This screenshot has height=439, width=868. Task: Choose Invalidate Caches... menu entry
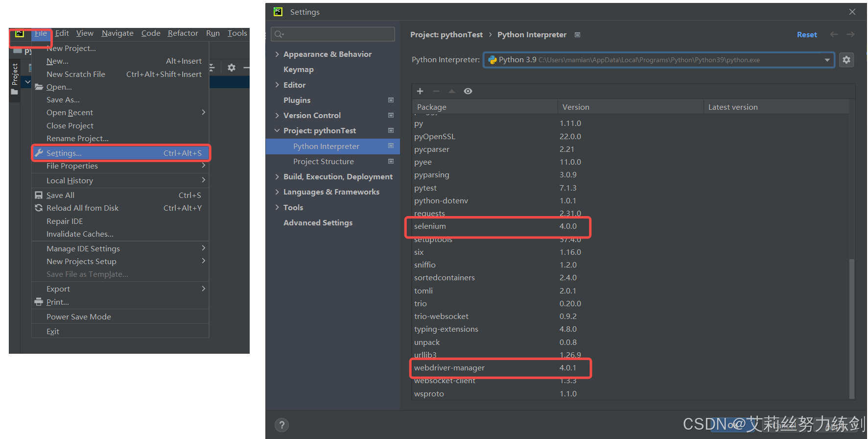click(x=120, y=234)
